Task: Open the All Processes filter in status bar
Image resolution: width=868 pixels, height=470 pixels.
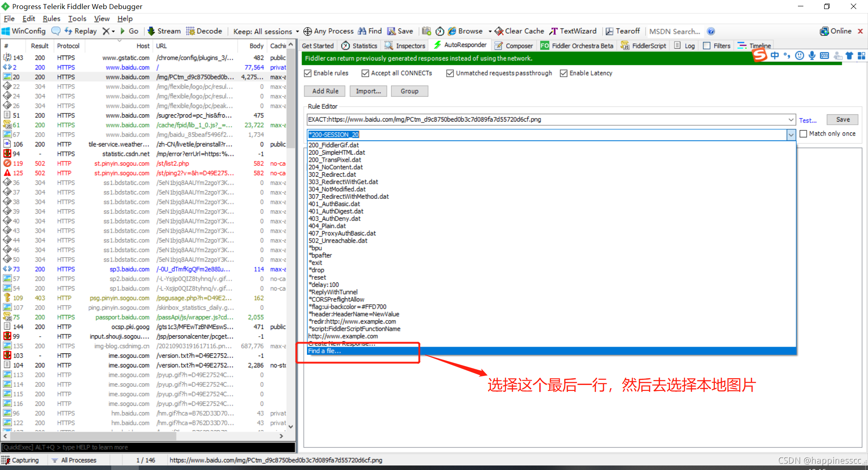Action: [74, 460]
